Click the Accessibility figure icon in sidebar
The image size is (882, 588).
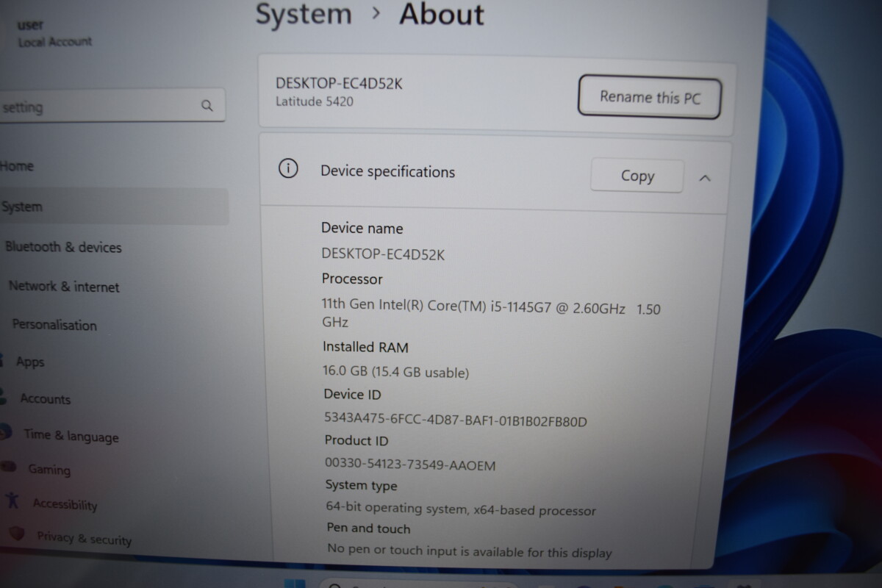click(x=12, y=501)
